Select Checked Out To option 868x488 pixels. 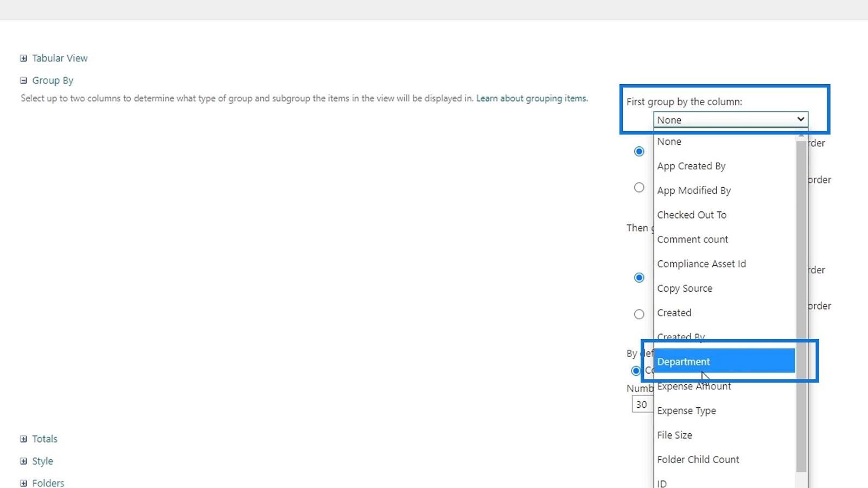click(724, 215)
